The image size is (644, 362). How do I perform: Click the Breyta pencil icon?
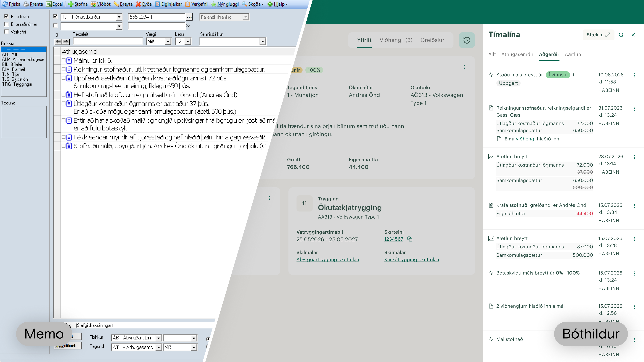[x=116, y=4]
